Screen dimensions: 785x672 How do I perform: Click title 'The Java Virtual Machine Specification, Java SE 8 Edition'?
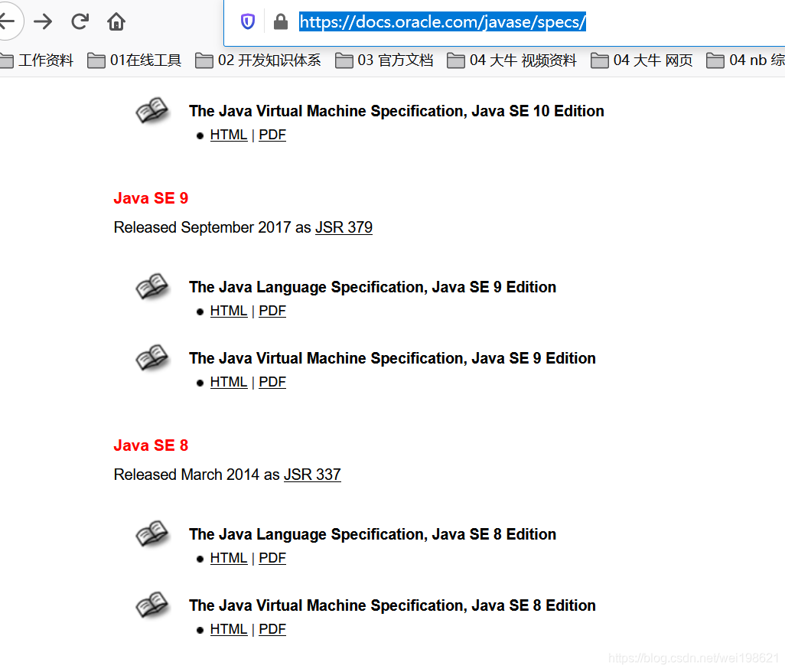[x=392, y=606]
